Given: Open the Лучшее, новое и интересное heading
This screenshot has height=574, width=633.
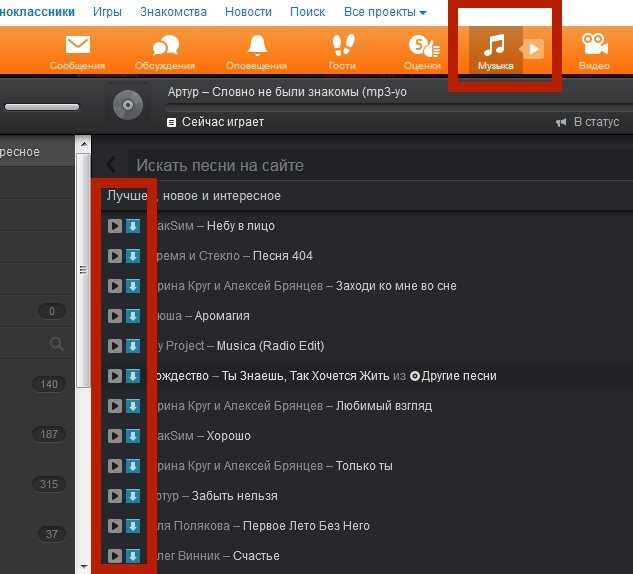Looking at the screenshot, I should pyautogui.click(x=194, y=196).
